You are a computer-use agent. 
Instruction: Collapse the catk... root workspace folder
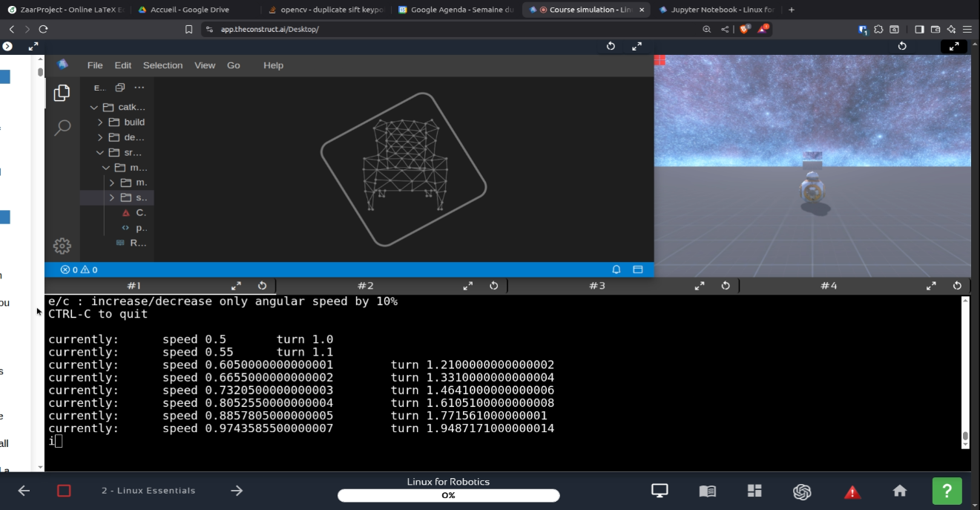(x=94, y=107)
